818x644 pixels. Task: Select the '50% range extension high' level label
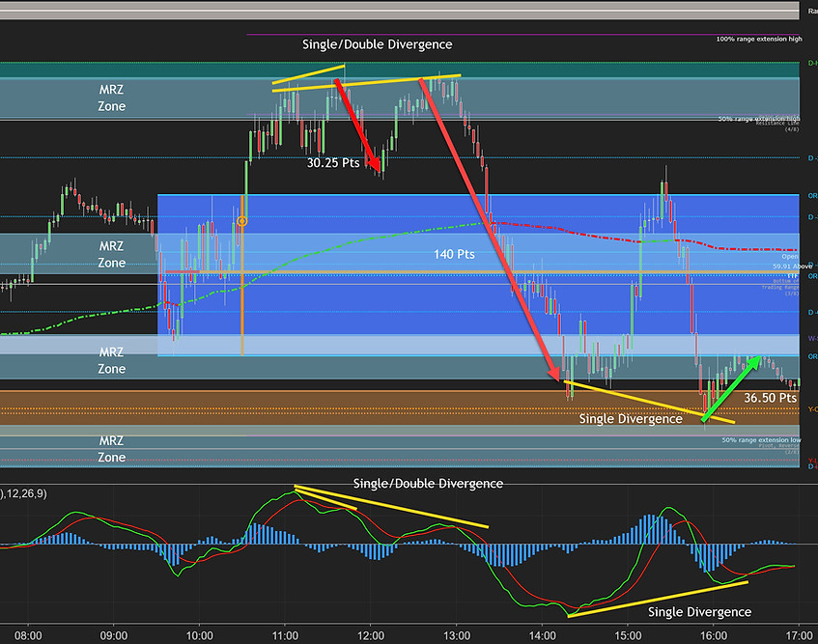click(x=758, y=119)
